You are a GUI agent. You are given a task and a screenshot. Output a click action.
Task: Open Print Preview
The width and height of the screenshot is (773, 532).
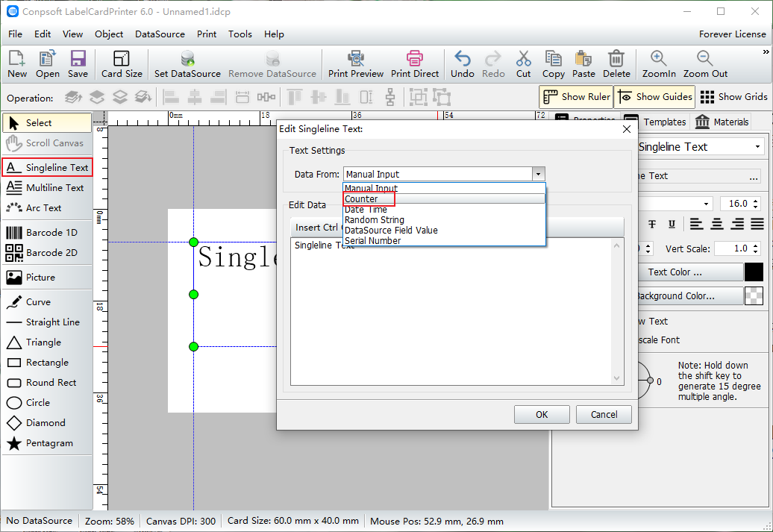pos(355,64)
